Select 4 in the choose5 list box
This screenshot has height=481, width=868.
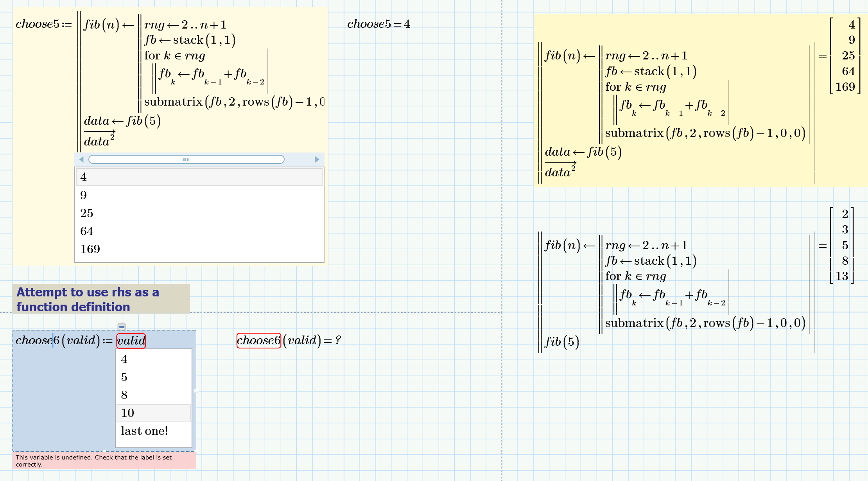pyautogui.click(x=83, y=177)
